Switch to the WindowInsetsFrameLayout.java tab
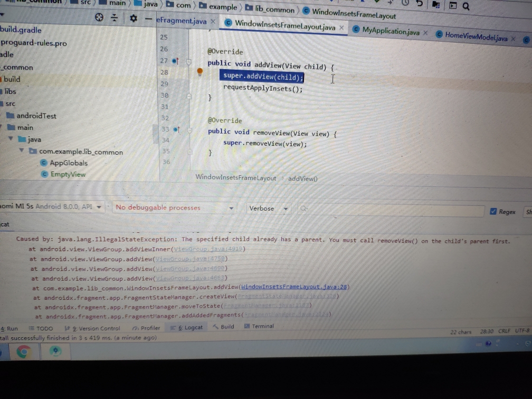 (x=284, y=25)
